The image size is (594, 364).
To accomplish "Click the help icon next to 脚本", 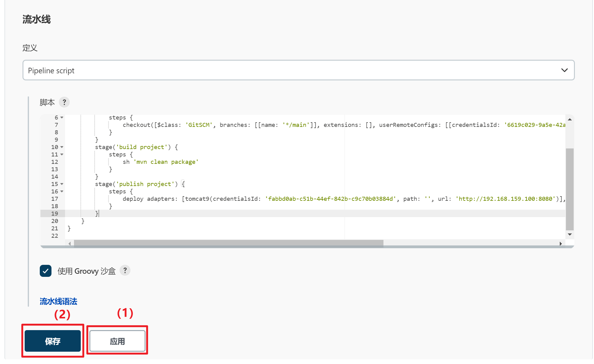I will 64,102.
